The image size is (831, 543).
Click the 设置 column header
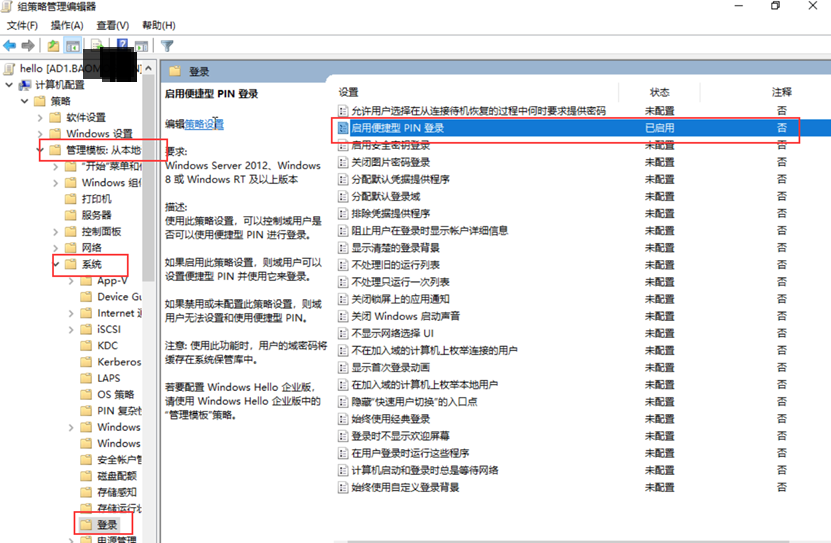348,92
